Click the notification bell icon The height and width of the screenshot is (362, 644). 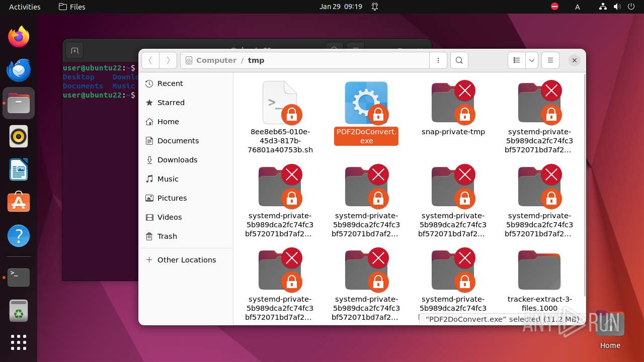pyautogui.click(x=375, y=7)
